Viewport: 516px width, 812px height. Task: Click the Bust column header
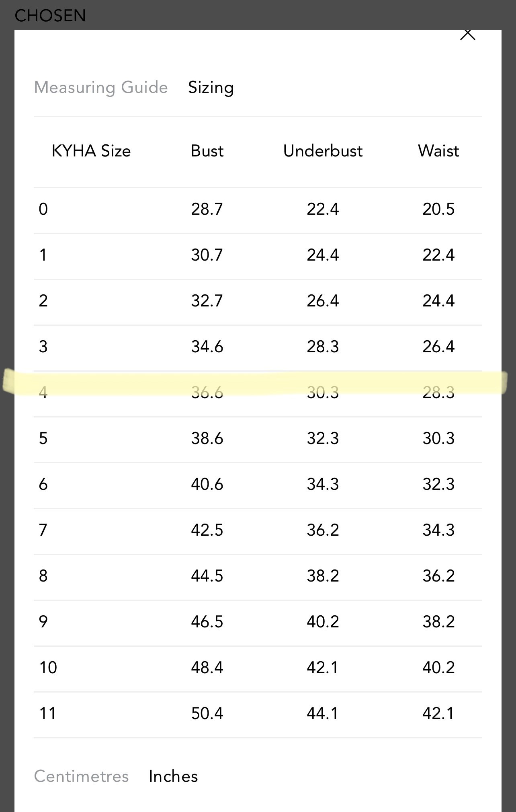coord(207,151)
